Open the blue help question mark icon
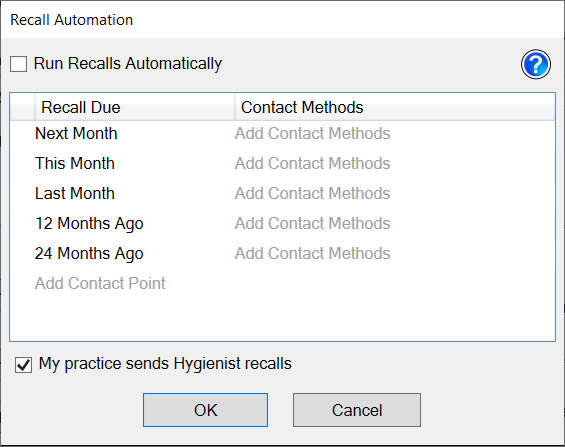Image resolution: width=565 pixels, height=447 pixels. click(535, 64)
